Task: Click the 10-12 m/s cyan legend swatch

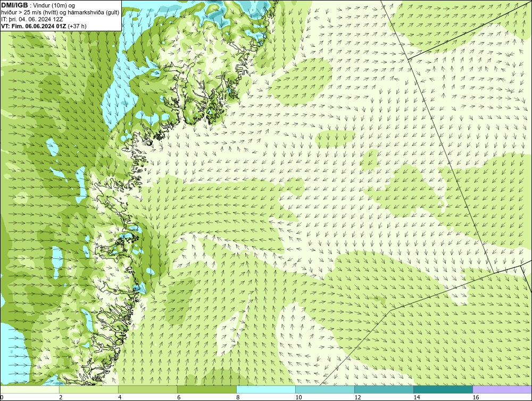Action: [x=325, y=389]
